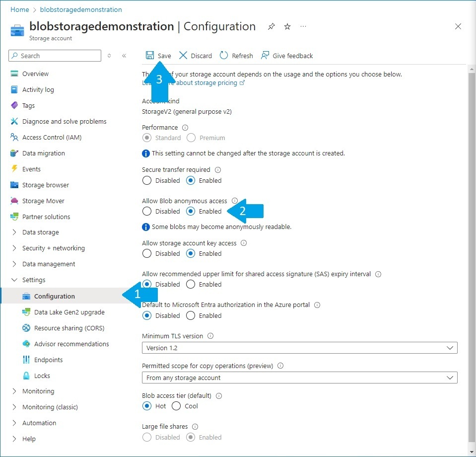Show info tooltip for Large file shares
The image size is (476, 457).
[195, 427]
